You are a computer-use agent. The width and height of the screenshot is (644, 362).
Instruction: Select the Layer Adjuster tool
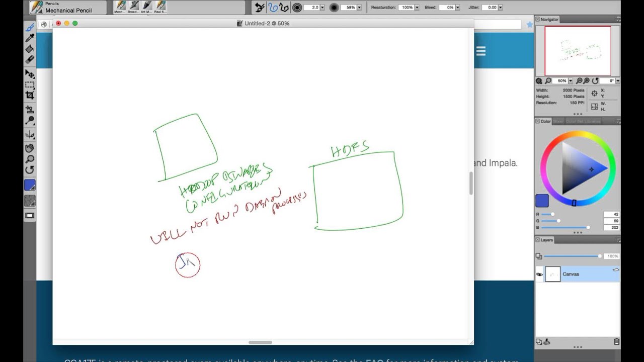pos(30,74)
